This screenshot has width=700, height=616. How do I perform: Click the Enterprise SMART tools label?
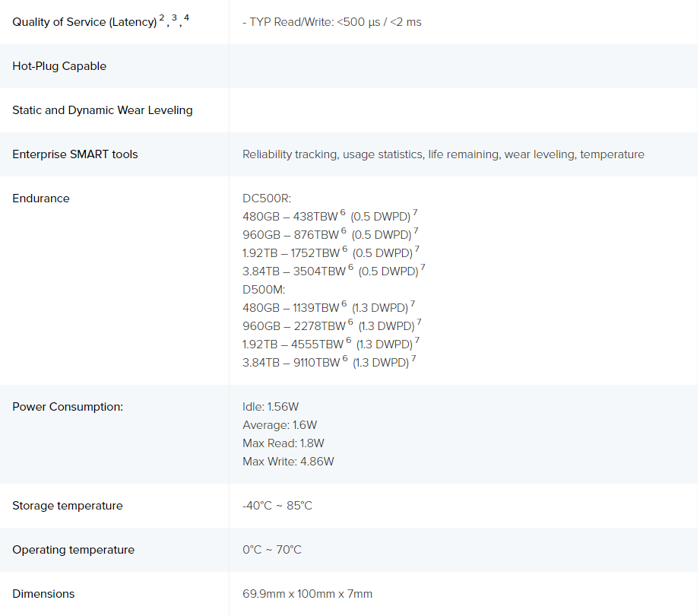[x=75, y=154]
